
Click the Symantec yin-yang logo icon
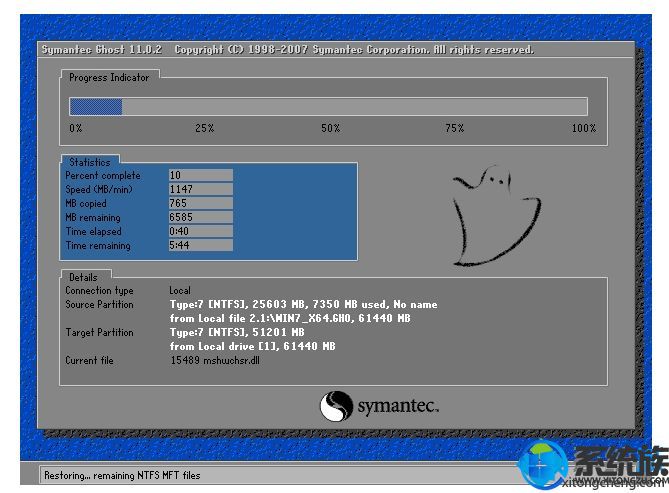tap(336, 406)
